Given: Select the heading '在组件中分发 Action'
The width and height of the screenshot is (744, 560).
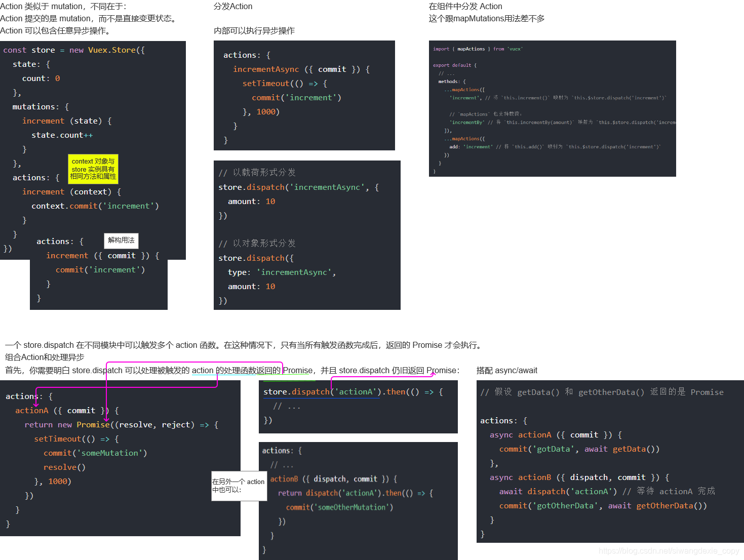Looking at the screenshot, I should (465, 7).
